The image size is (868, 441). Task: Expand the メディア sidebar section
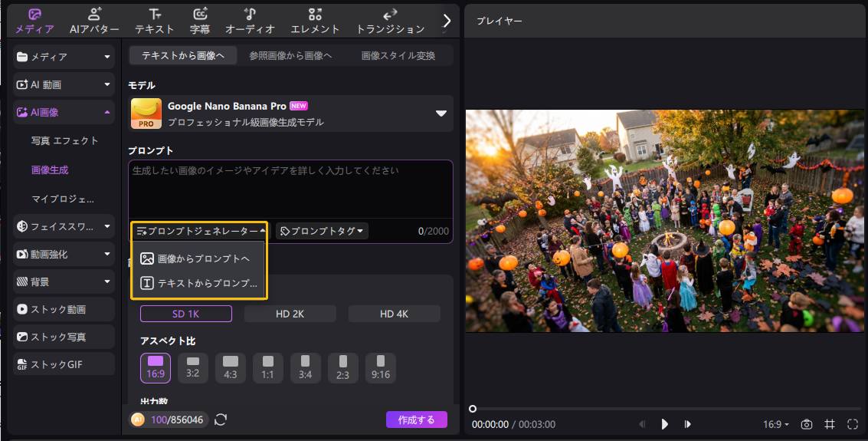[64, 57]
